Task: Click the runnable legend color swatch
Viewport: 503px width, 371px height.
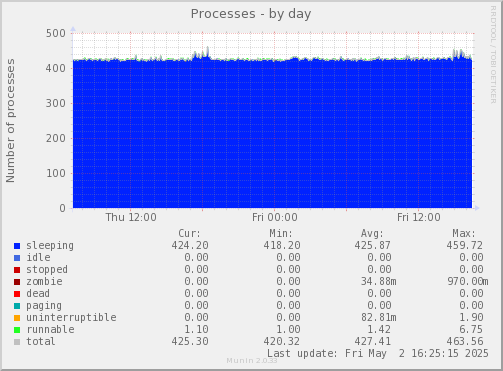Action: point(17,330)
